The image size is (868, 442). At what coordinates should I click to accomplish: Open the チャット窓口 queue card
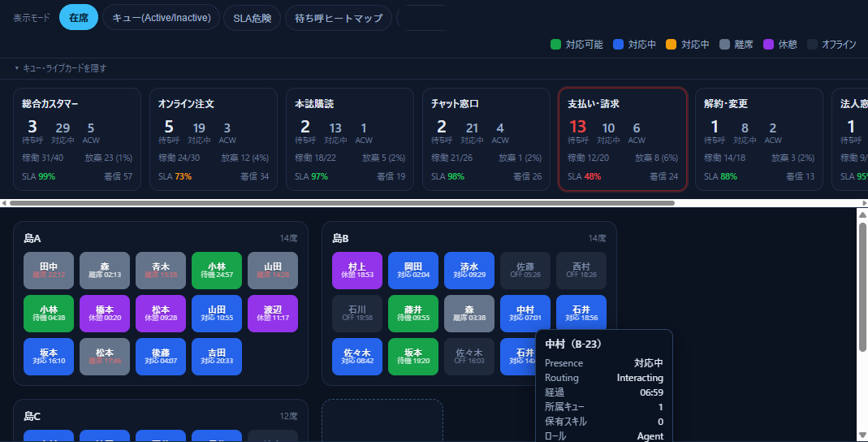[x=486, y=139]
